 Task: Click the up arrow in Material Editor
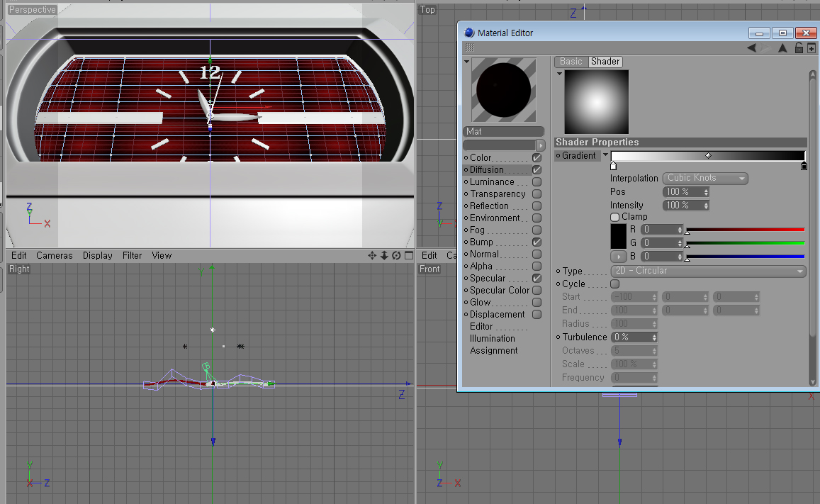782,48
